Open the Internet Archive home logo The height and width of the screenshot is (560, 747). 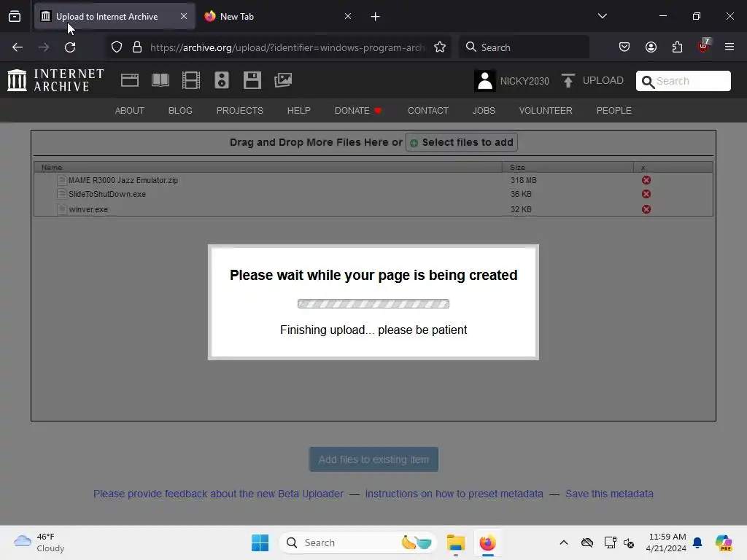pos(55,80)
